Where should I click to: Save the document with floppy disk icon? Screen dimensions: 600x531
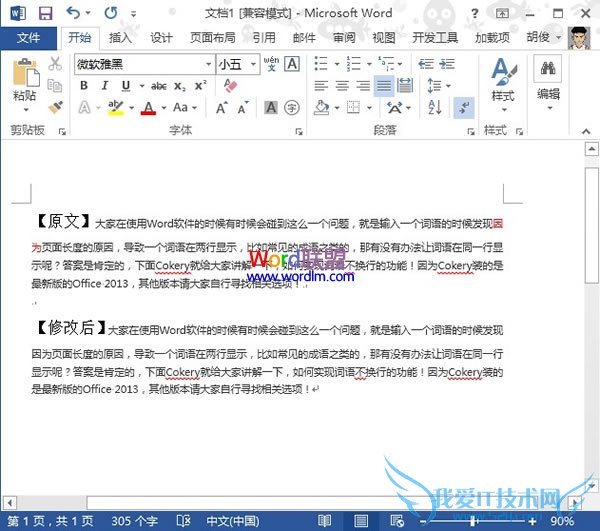(46, 13)
